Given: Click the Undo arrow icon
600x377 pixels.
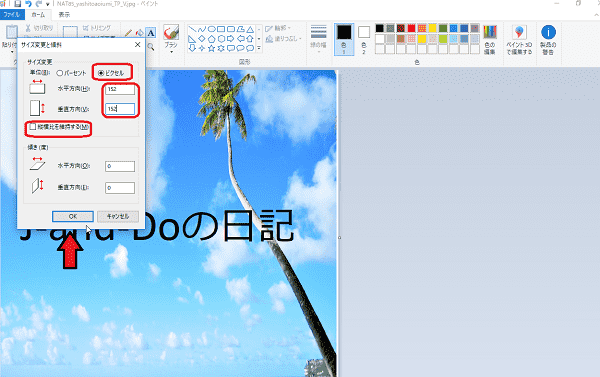Looking at the screenshot, I should pos(28,4).
